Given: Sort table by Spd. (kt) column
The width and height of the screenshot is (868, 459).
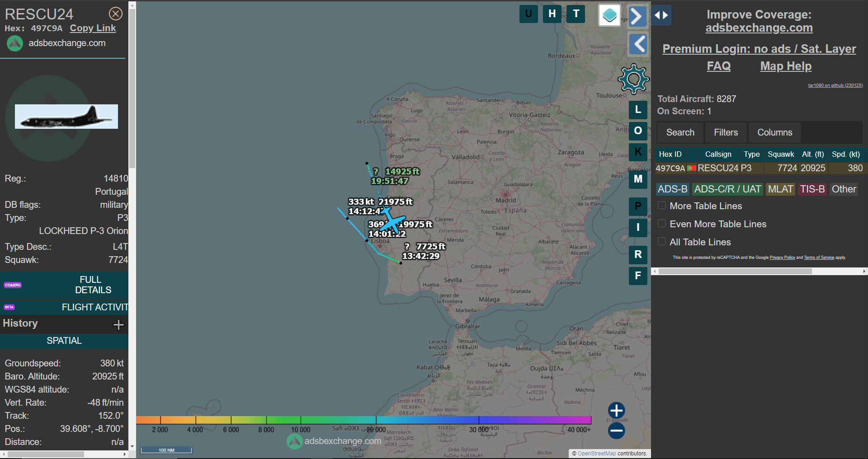Looking at the screenshot, I should (x=846, y=154).
